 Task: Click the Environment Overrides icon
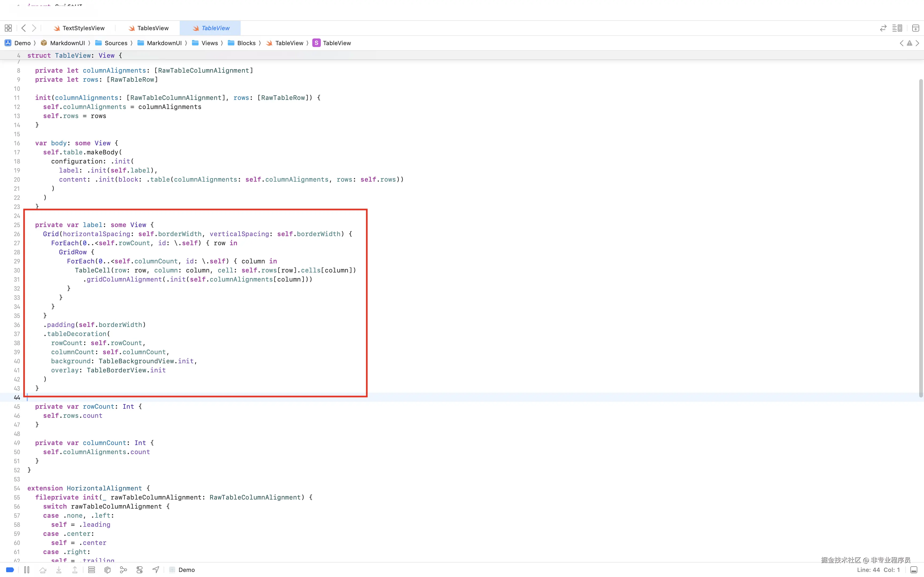click(x=139, y=570)
